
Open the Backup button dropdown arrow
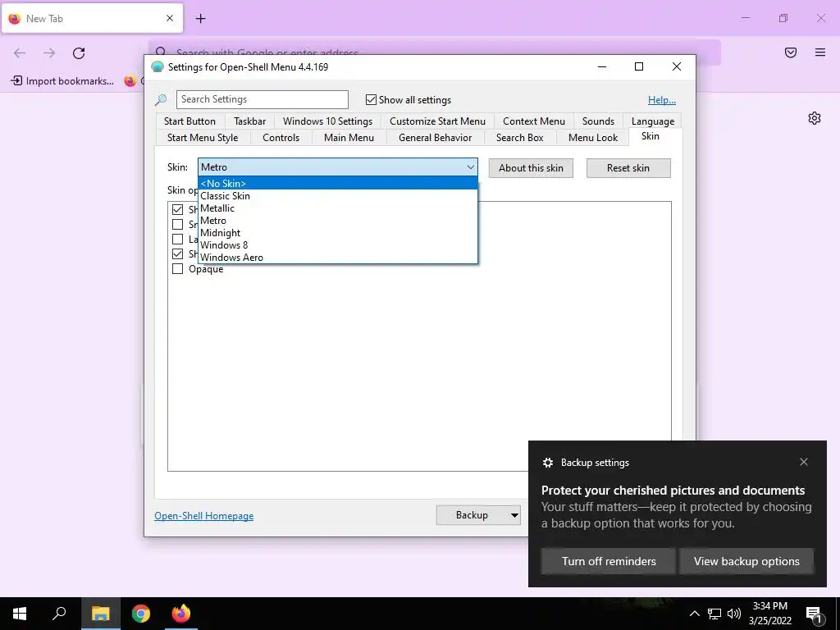[x=514, y=515]
